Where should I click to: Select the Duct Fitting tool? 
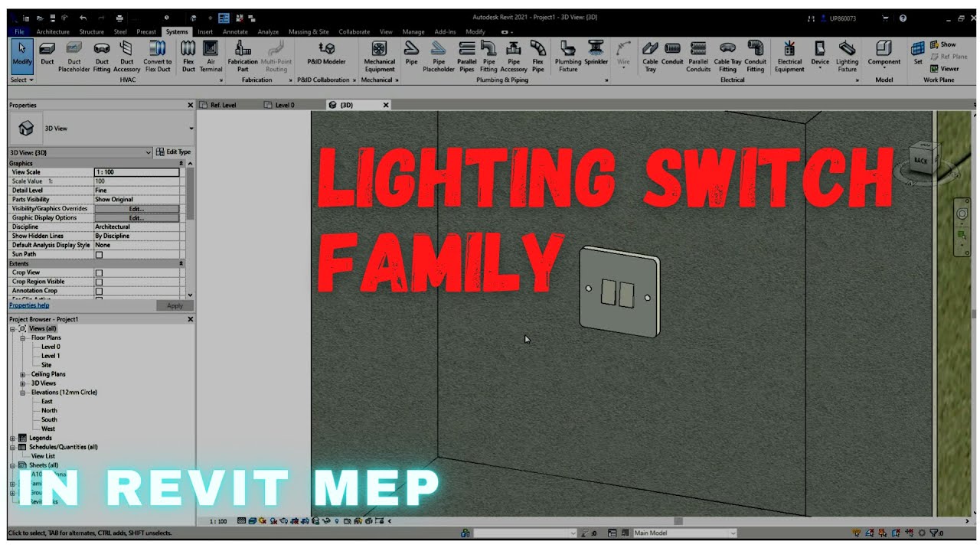[102, 56]
